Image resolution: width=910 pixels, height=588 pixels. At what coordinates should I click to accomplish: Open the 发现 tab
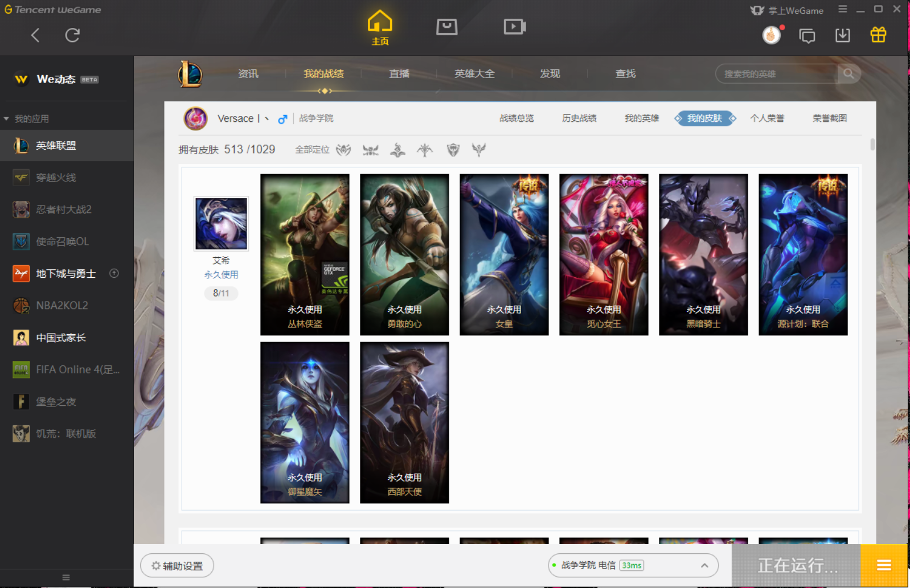click(550, 73)
